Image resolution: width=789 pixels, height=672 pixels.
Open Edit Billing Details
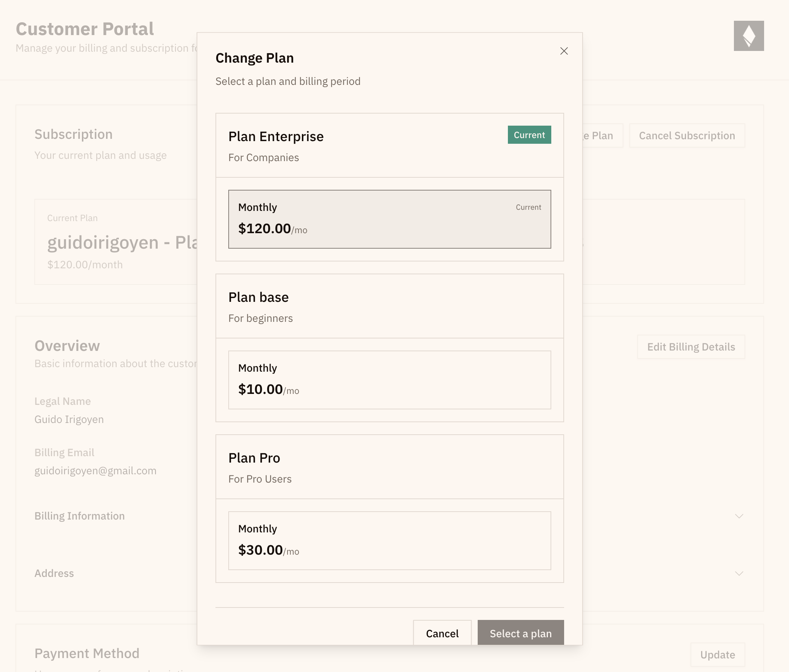tap(691, 347)
